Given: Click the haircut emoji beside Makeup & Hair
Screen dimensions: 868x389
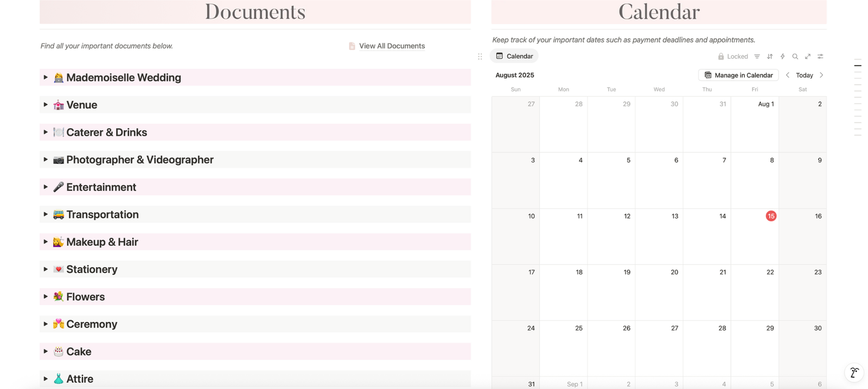Looking at the screenshot, I should tap(59, 241).
